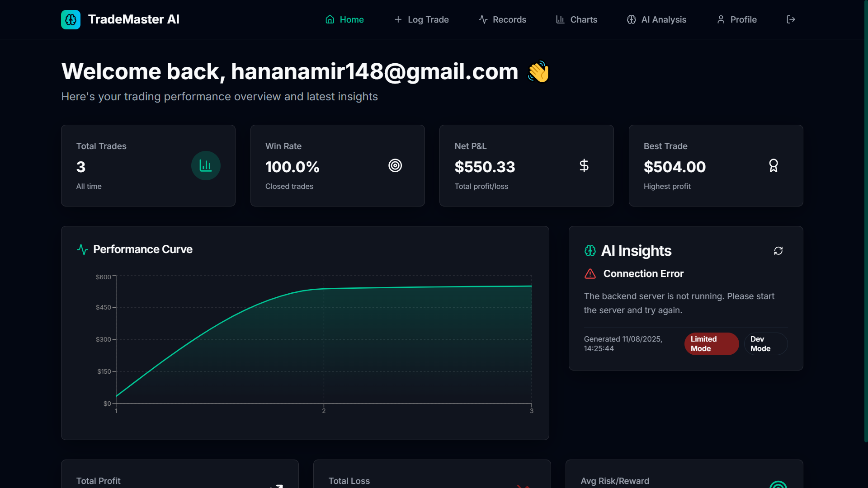
Task: Click the page vertical scrollbar
Action: click(865, 221)
